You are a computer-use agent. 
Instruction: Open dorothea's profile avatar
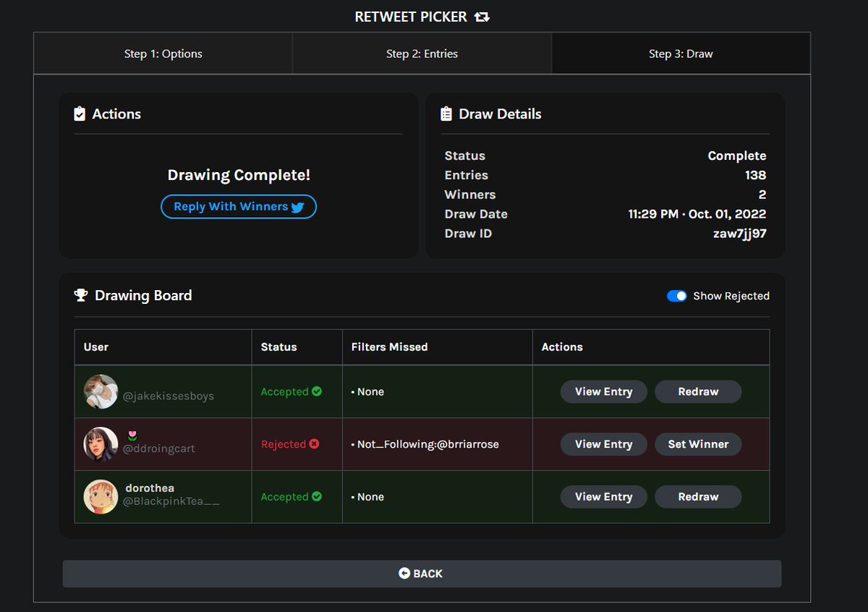click(x=101, y=497)
